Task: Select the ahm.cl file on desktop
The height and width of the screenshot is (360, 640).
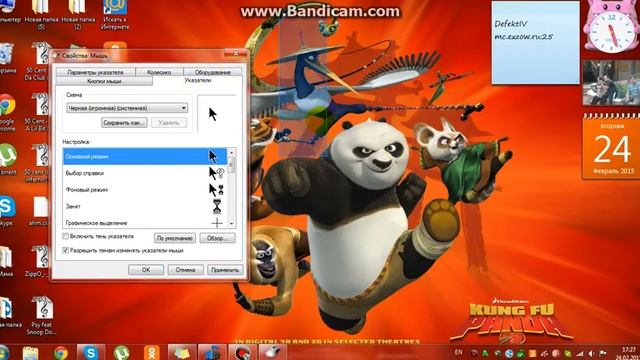Action: pyautogui.click(x=39, y=211)
